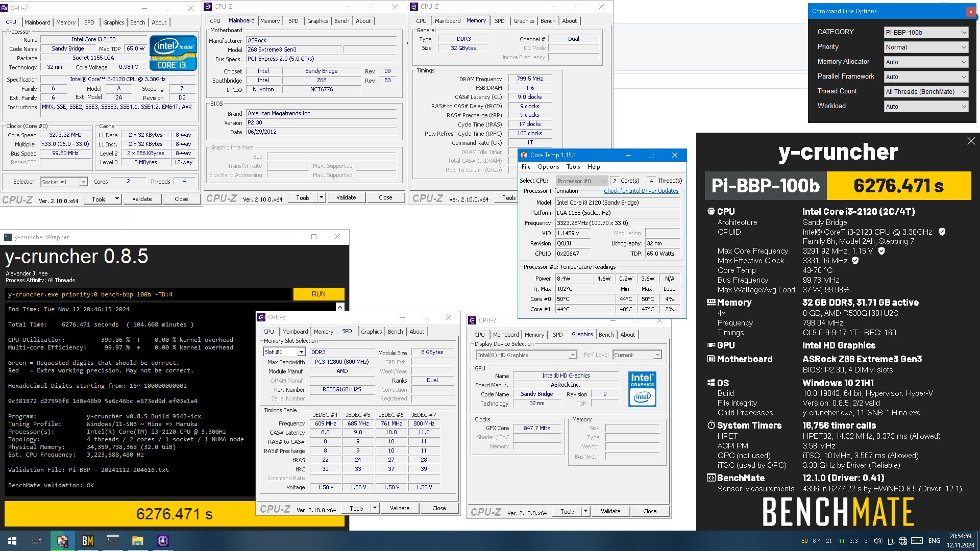This screenshot has width=980, height=551.
Task: Click Check for Intel Driver Updates link
Action: [x=641, y=191]
